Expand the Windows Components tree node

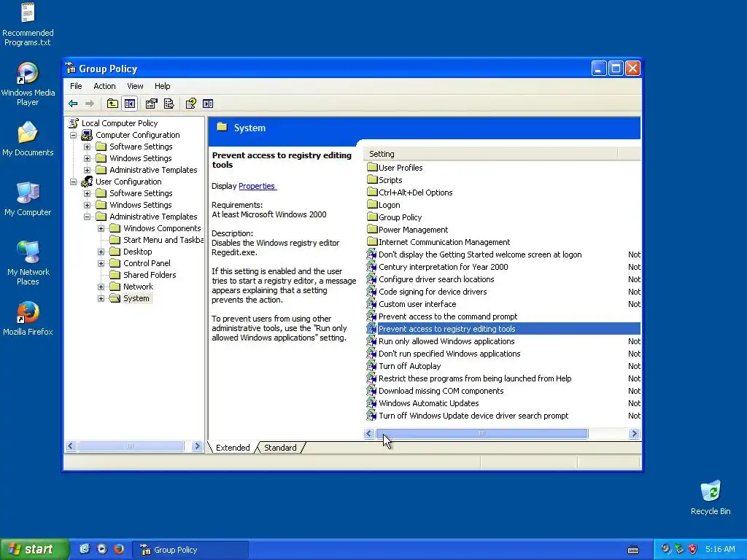tap(101, 228)
